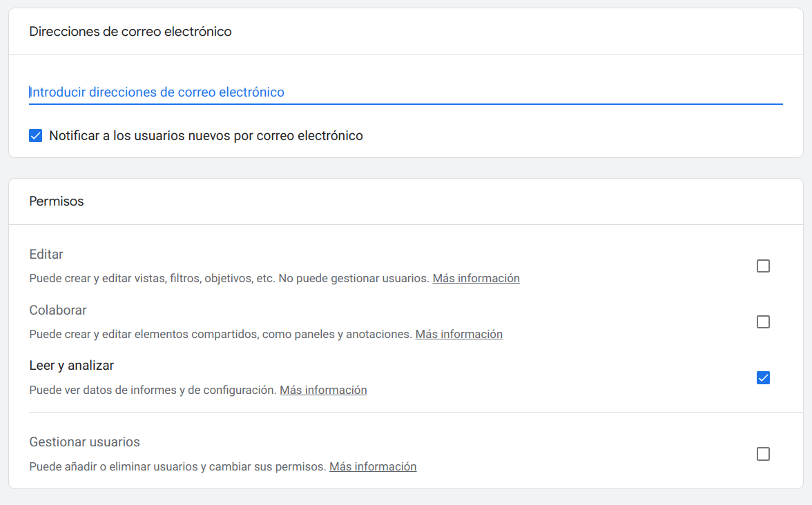Click the Permisos section header

pos(56,201)
